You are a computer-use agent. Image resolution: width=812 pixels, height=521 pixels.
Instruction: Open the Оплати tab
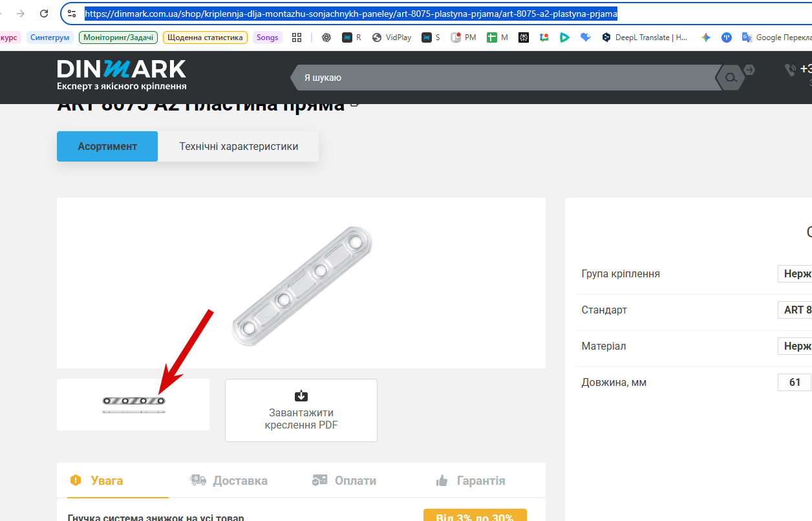[x=344, y=480]
